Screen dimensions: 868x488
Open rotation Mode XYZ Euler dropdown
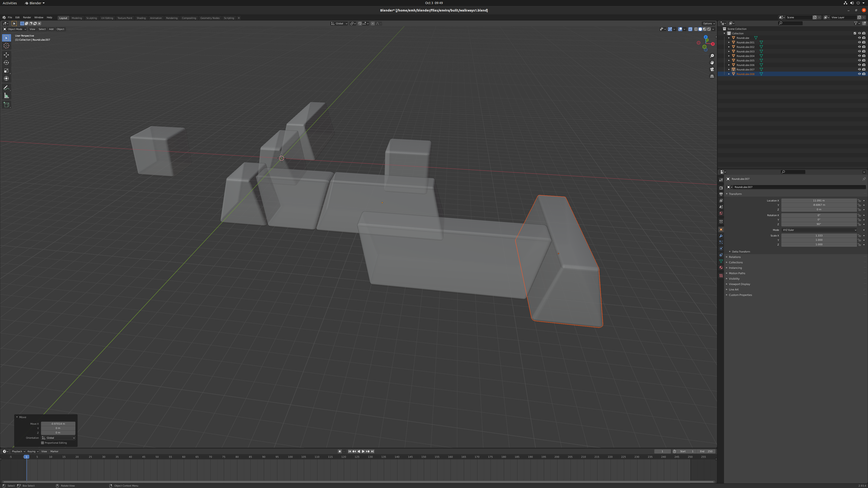tap(819, 230)
